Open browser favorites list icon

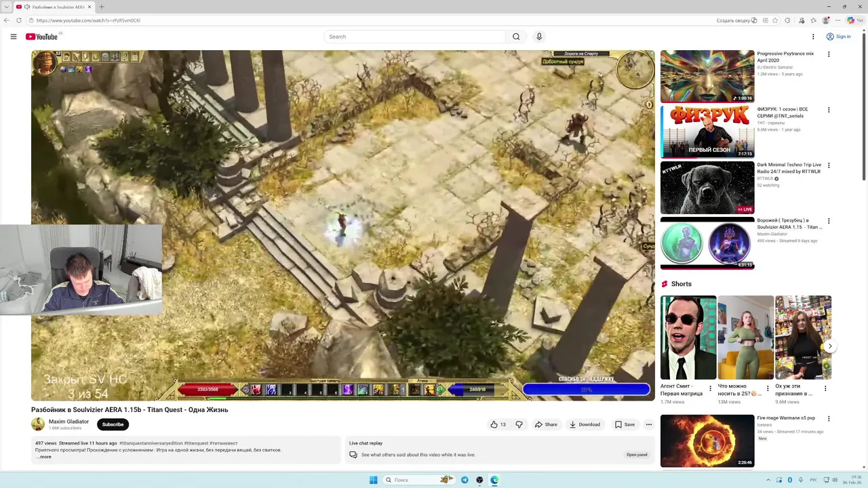[813, 20]
